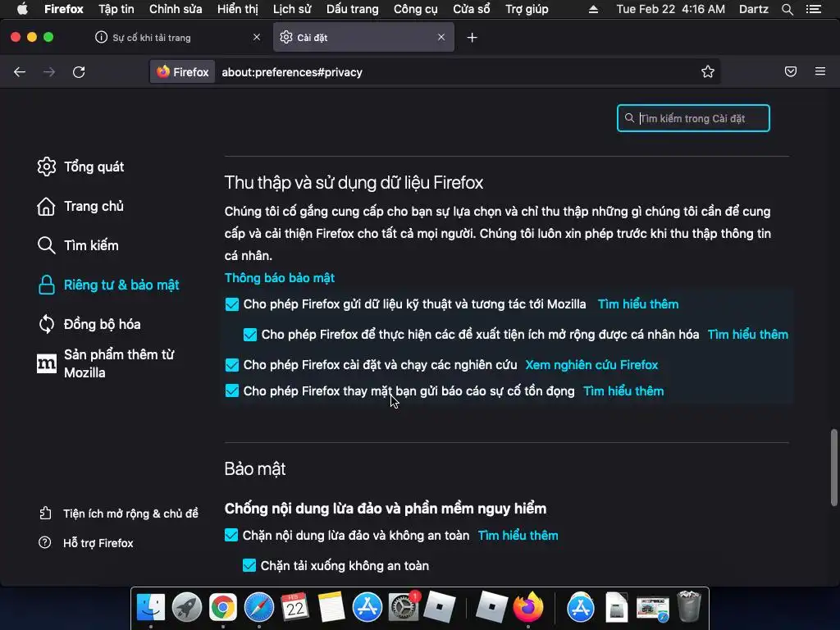The image size is (840, 630).
Task: Uncheck cài đặt và chạy các nghiên cứu
Action: click(x=232, y=365)
